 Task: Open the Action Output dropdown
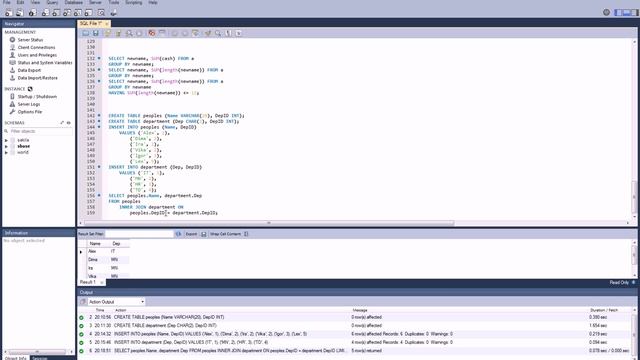click(x=116, y=302)
